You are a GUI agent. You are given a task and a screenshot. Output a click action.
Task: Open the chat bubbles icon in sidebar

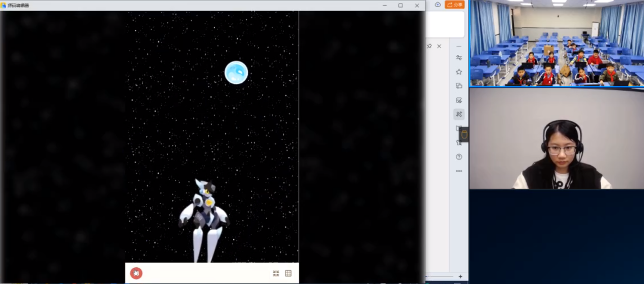click(x=459, y=86)
